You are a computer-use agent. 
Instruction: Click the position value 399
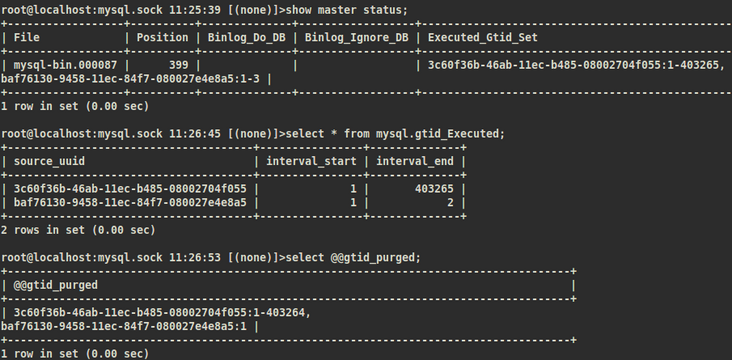tap(179, 65)
